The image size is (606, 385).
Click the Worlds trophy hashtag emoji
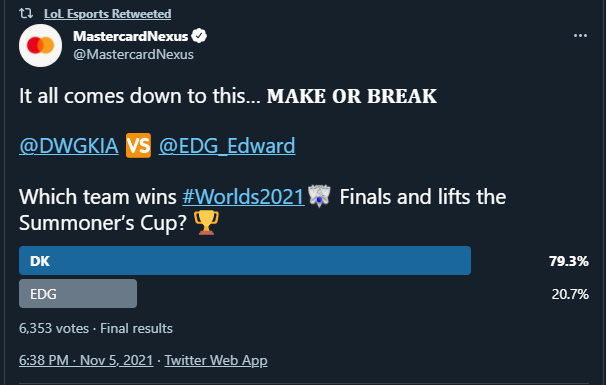coord(319,196)
